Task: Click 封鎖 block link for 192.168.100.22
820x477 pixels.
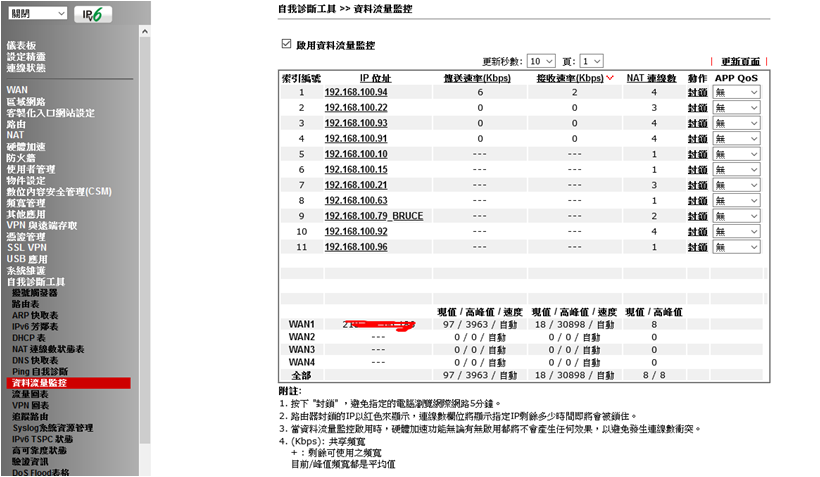Action: tap(697, 108)
